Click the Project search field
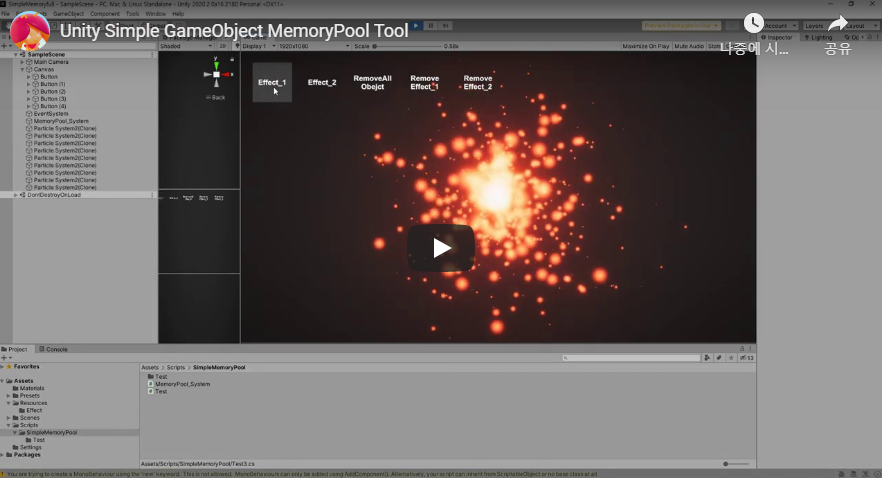This screenshot has width=882, height=478. point(631,358)
